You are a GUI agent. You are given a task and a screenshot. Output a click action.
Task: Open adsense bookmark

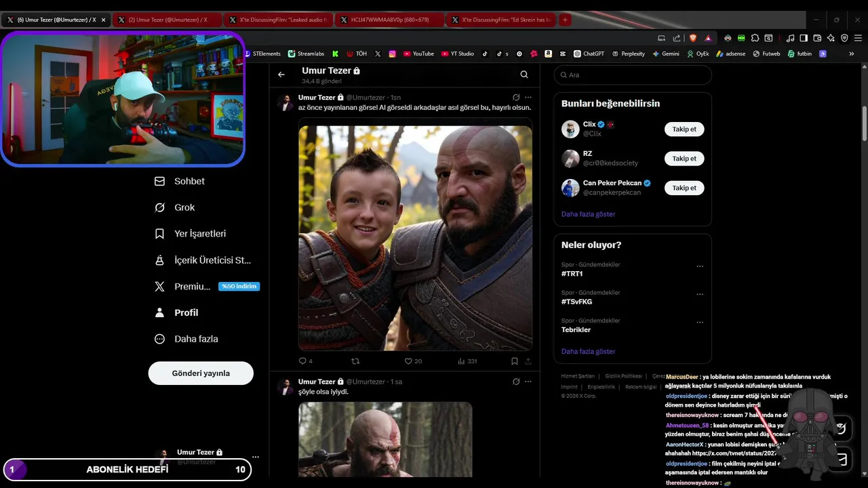tap(730, 54)
